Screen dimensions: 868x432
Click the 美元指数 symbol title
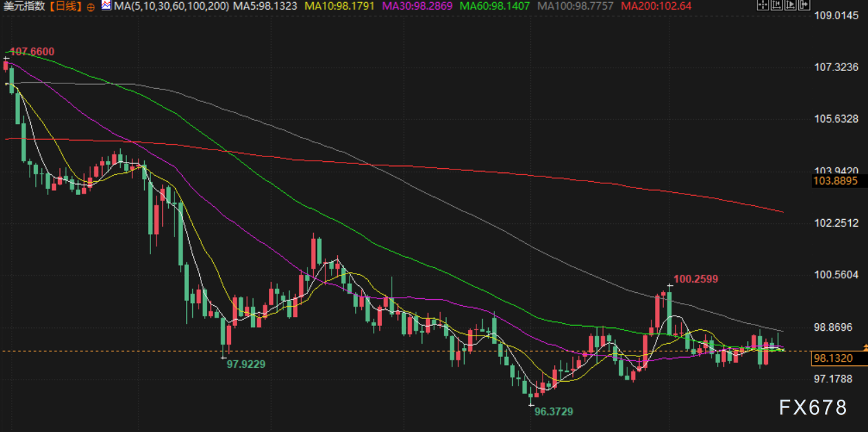(23, 6)
